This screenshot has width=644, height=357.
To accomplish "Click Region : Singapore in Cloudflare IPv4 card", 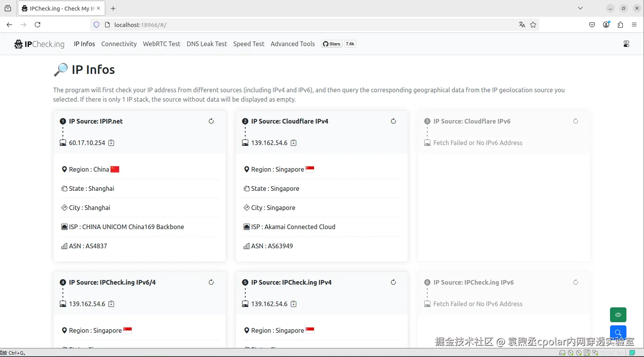I will (x=322, y=169).
